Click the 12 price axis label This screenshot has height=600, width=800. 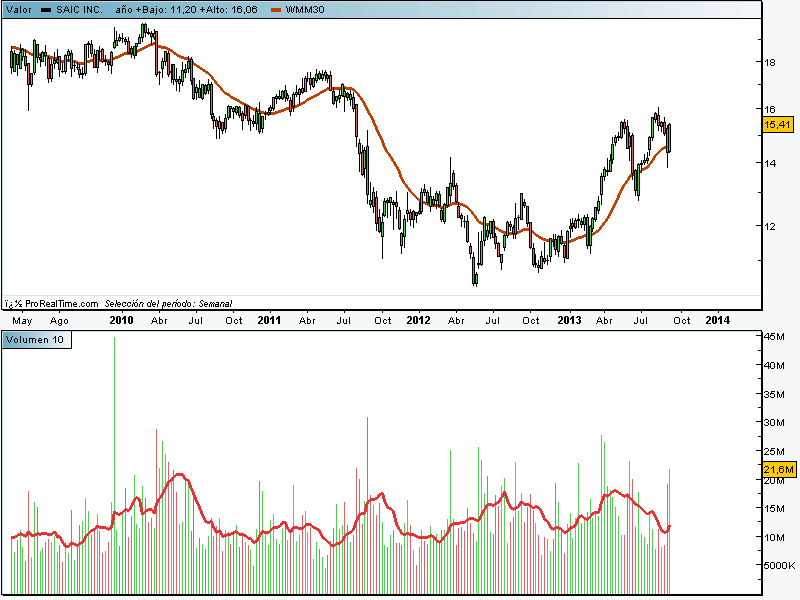[771, 226]
